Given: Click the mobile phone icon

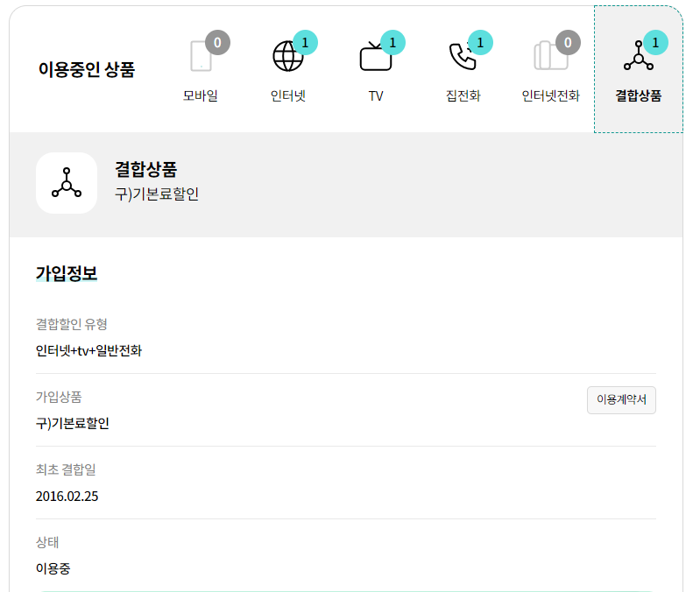Looking at the screenshot, I should 201,57.
